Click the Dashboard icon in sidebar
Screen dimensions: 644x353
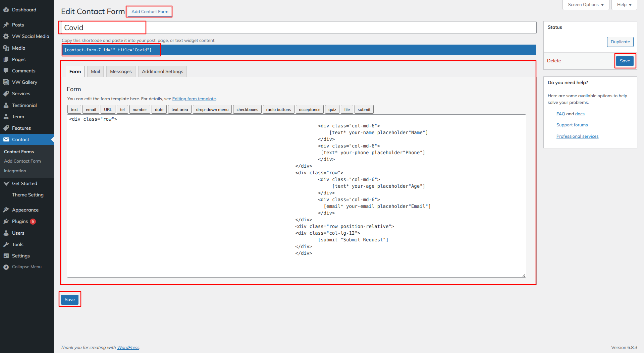pyautogui.click(x=6, y=10)
